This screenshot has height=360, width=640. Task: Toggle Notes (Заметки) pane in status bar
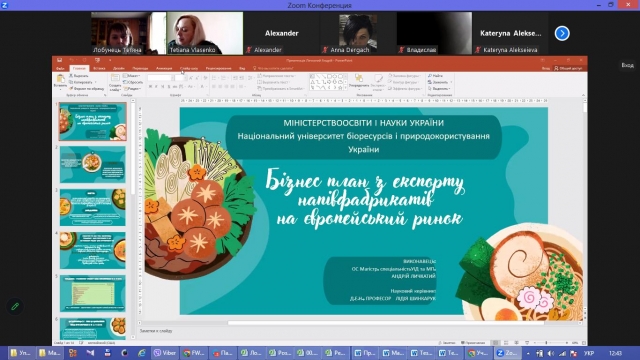click(447, 343)
